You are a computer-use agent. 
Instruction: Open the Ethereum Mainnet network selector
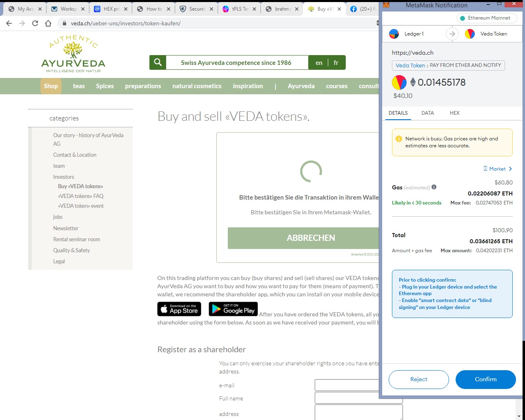pyautogui.click(x=486, y=18)
